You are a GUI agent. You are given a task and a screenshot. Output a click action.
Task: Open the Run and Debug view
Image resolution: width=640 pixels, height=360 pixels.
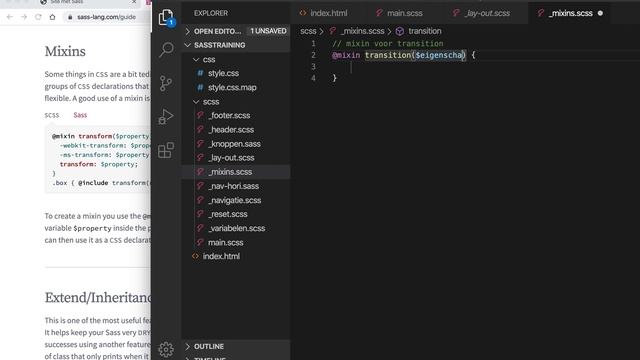[166, 117]
